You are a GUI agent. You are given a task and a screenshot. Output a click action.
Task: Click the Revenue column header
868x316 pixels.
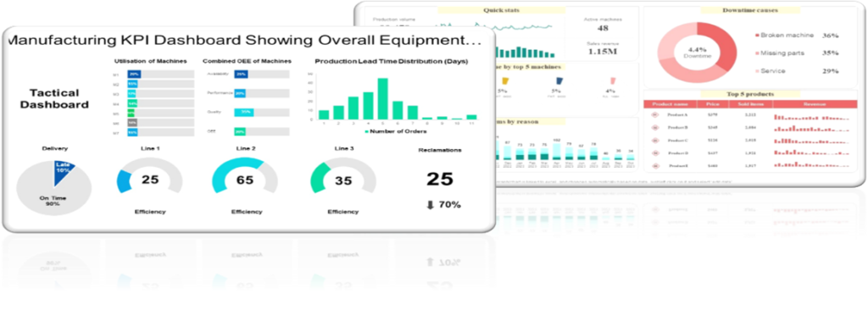(x=812, y=104)
